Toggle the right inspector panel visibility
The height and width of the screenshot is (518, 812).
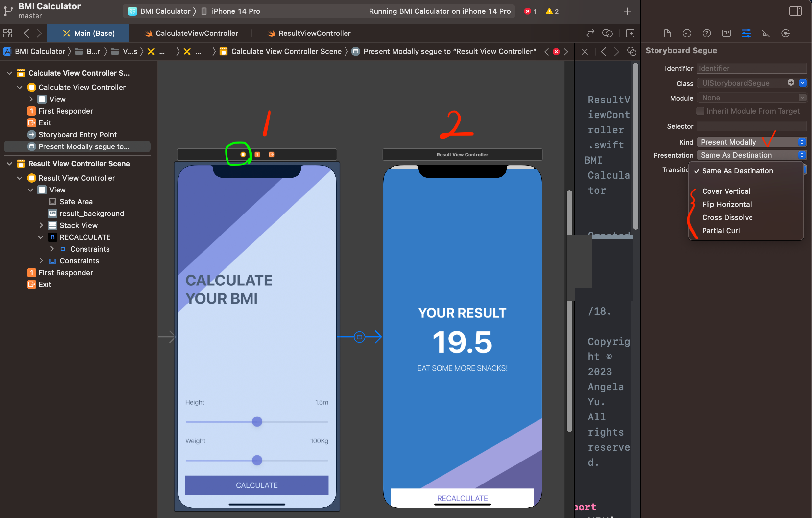click(795, 11)
